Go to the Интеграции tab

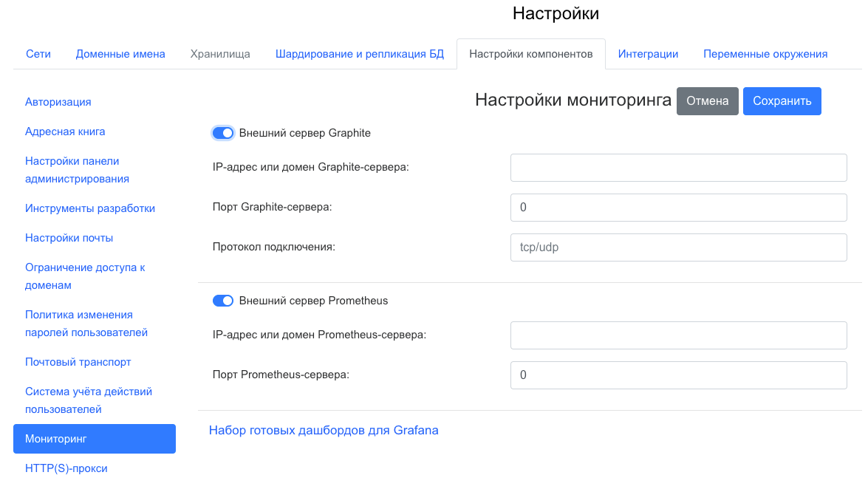point(648,54)
